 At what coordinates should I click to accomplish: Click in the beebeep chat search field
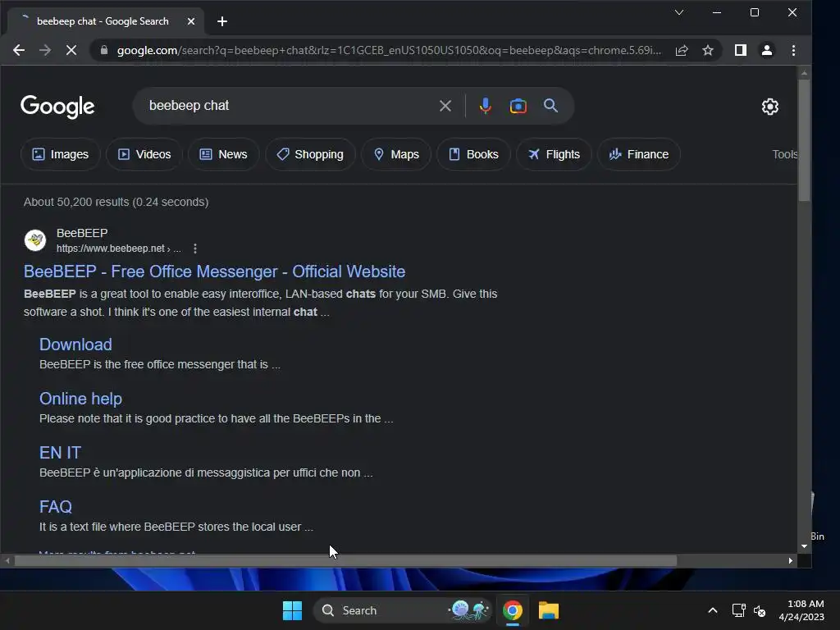290,106
